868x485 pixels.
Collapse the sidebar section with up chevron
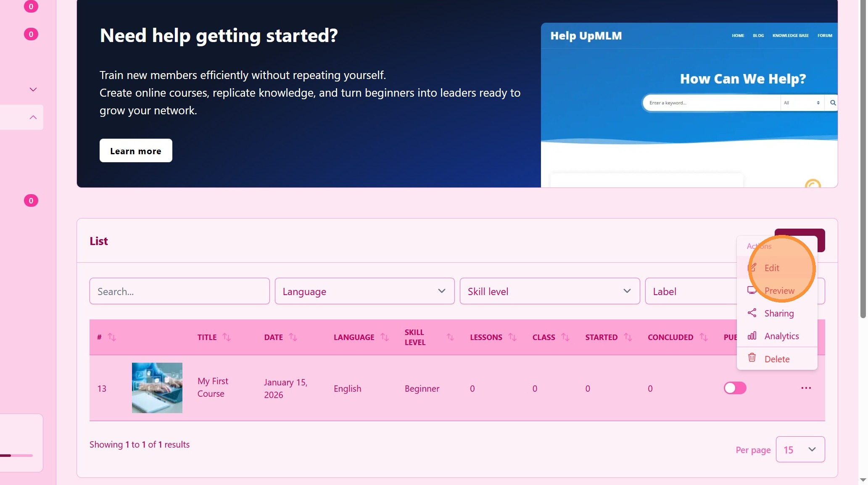pos(33,117)
